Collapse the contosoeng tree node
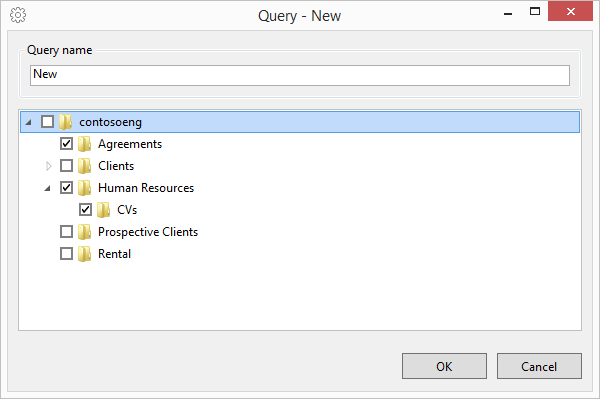 point(28,122)
